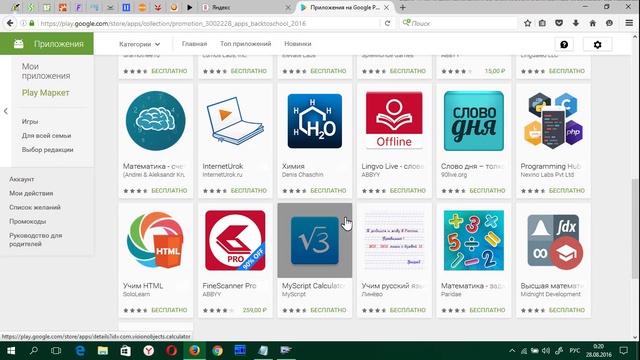The height and width of the screenshot is (360, 640).
Task: Open taskbar search magnifier
Action: click(x=34, y=351)
